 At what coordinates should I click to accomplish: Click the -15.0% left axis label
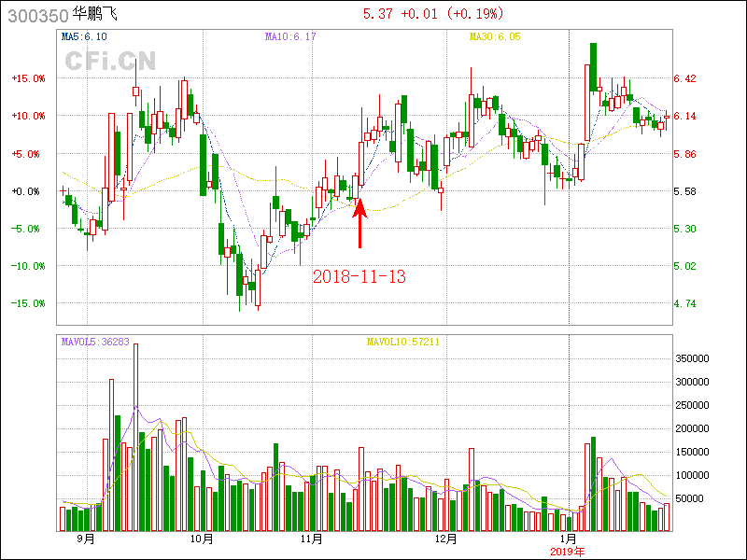(28, 303)
